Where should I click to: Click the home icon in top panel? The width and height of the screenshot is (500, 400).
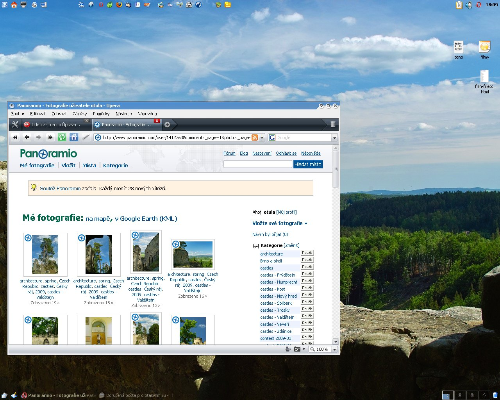[x=14, y=5]
